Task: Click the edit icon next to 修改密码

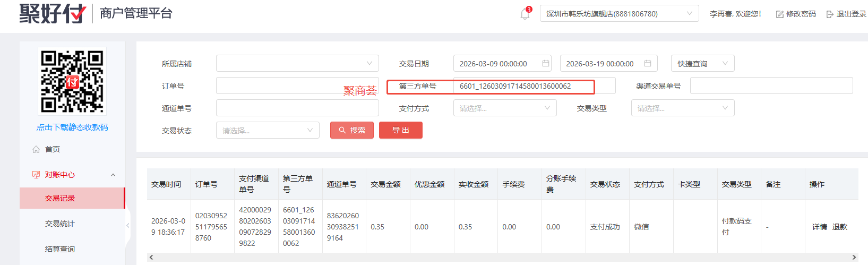Action: tap(779, 14)
